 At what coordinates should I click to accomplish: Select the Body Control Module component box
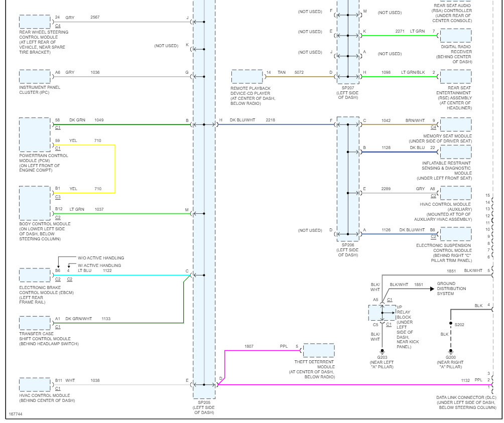[x=35, y=203]
